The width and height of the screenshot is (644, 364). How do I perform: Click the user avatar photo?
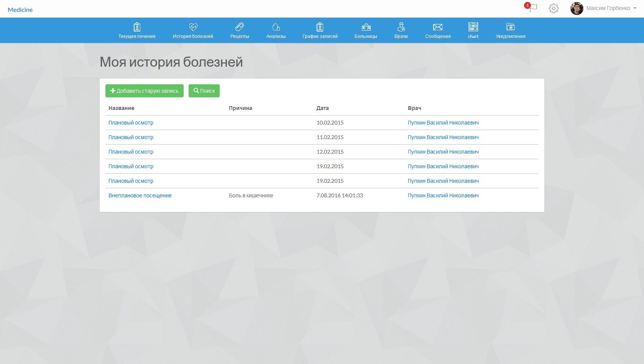[577, 8]
